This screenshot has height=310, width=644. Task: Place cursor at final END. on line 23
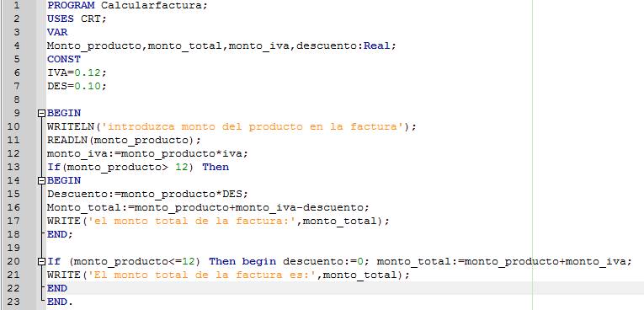tap(60, 302)
